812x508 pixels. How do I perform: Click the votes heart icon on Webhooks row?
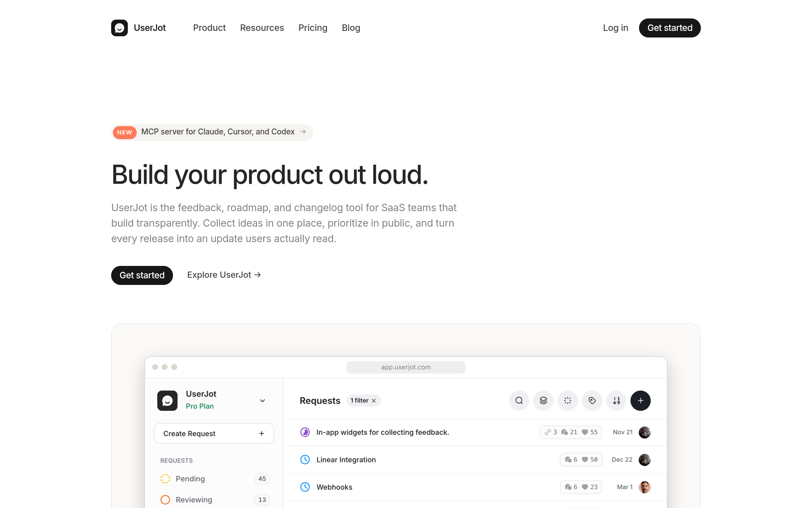click(585, 487)
